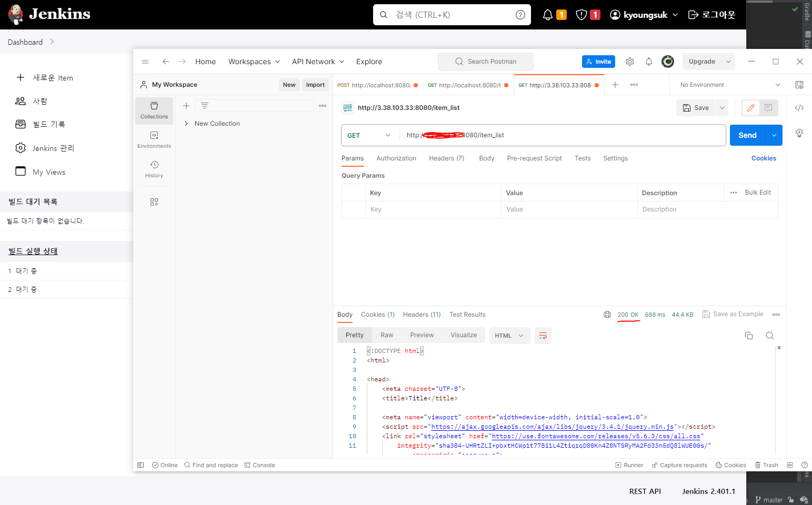Copy response body icon
Image resolution: width=812 pixels, height=505 pixels.
click(x=749, y=336)
